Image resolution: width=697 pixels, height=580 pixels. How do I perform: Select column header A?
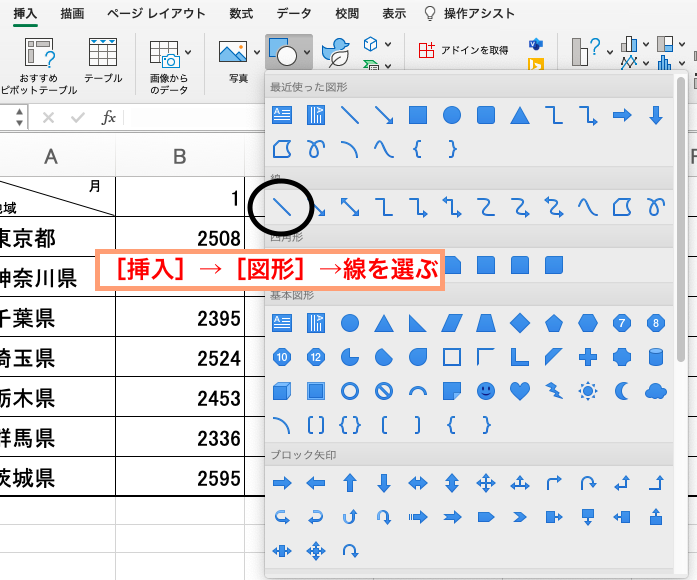click(x=51, y=156)
